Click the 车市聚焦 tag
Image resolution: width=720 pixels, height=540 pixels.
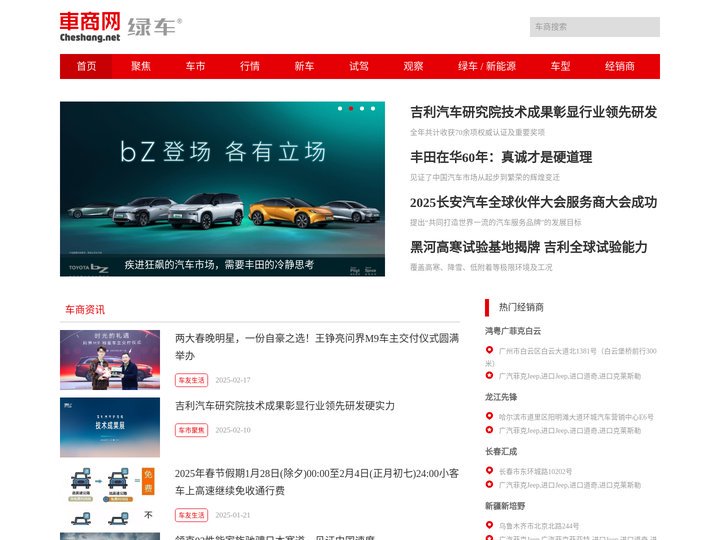(x=191, y=430)
